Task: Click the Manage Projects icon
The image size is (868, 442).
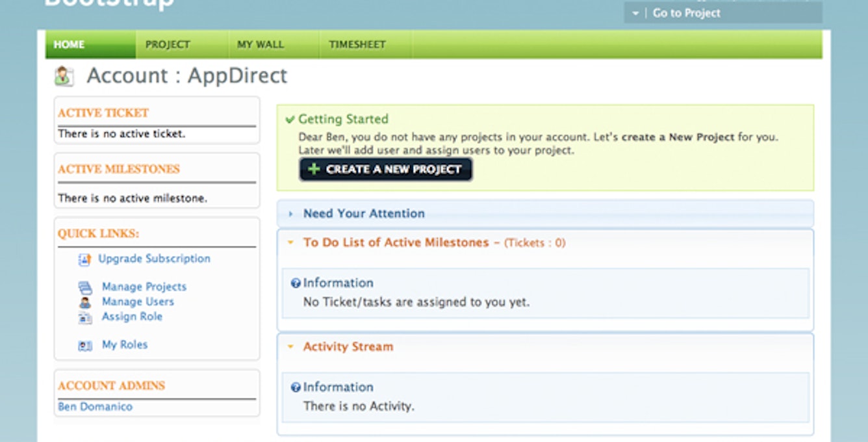Action: tap(85, 287)
